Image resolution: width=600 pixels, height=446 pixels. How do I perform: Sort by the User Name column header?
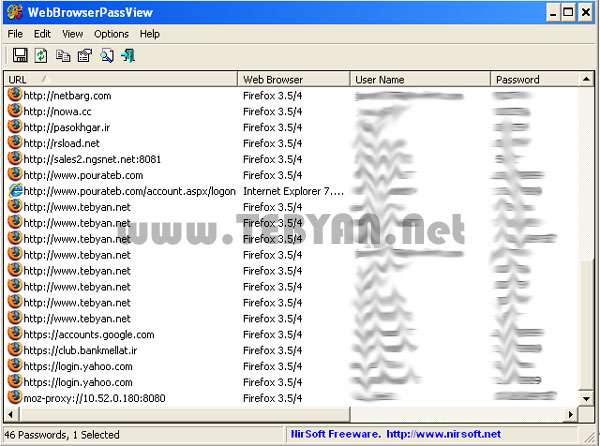[420, 79]
